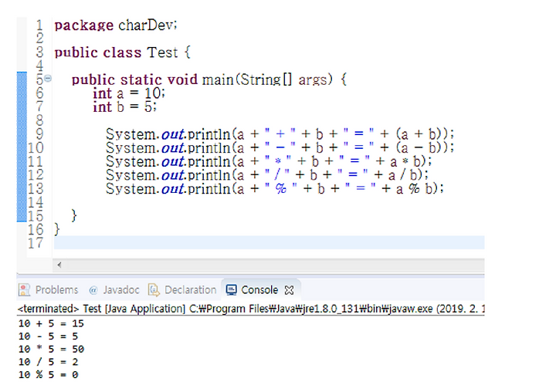The width and height of the screenshot is (556, 392).
Task: Click the println multiplication statement on line 11
Action: point(269,161)
